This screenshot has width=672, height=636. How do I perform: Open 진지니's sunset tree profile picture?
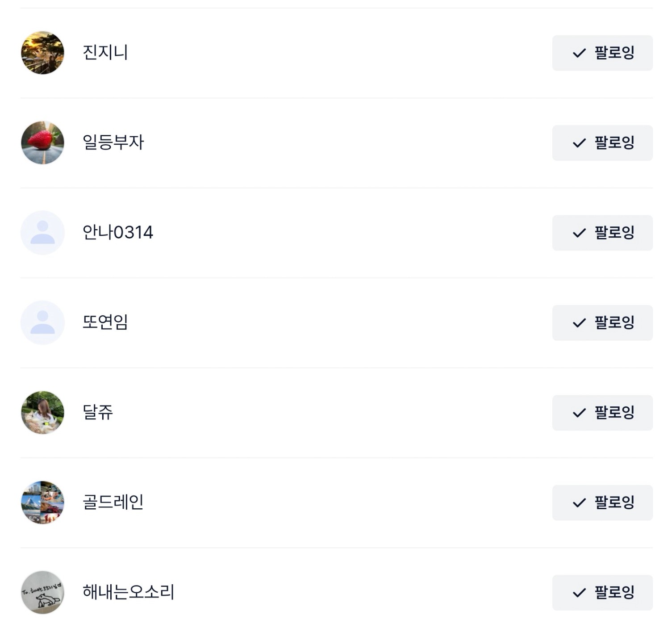point(42,53)
